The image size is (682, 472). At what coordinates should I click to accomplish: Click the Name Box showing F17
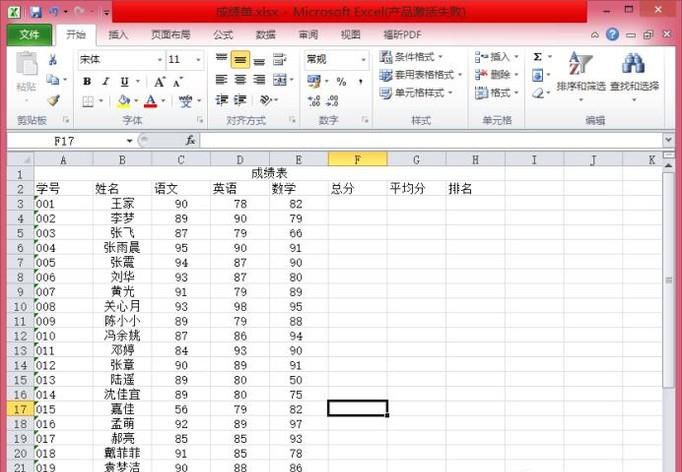point(70,141)
